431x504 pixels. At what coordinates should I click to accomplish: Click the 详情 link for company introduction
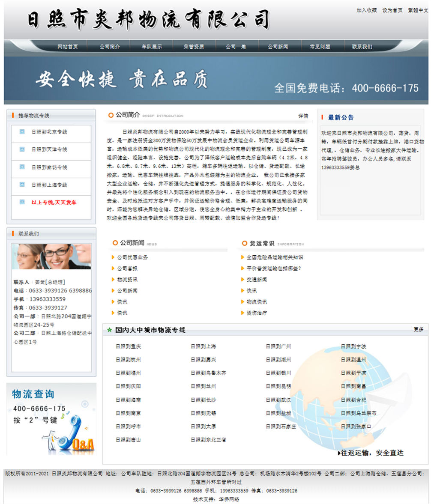coord(303,116)
